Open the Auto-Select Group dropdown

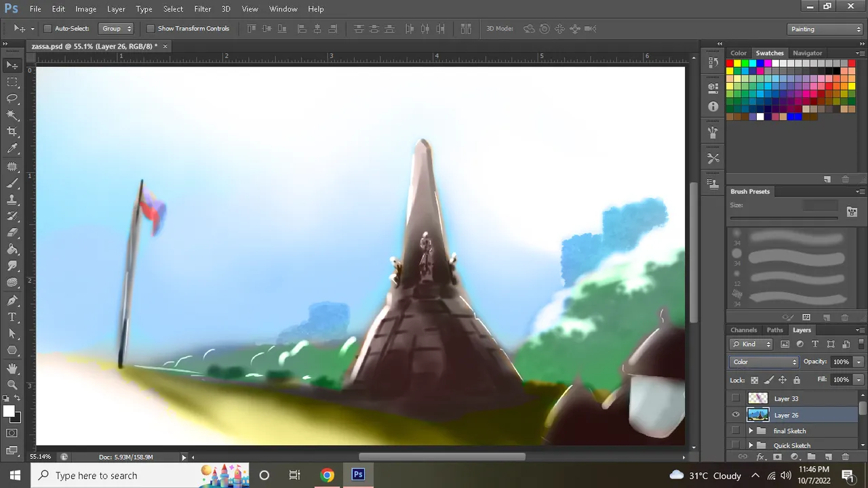(x=116, y=28)
